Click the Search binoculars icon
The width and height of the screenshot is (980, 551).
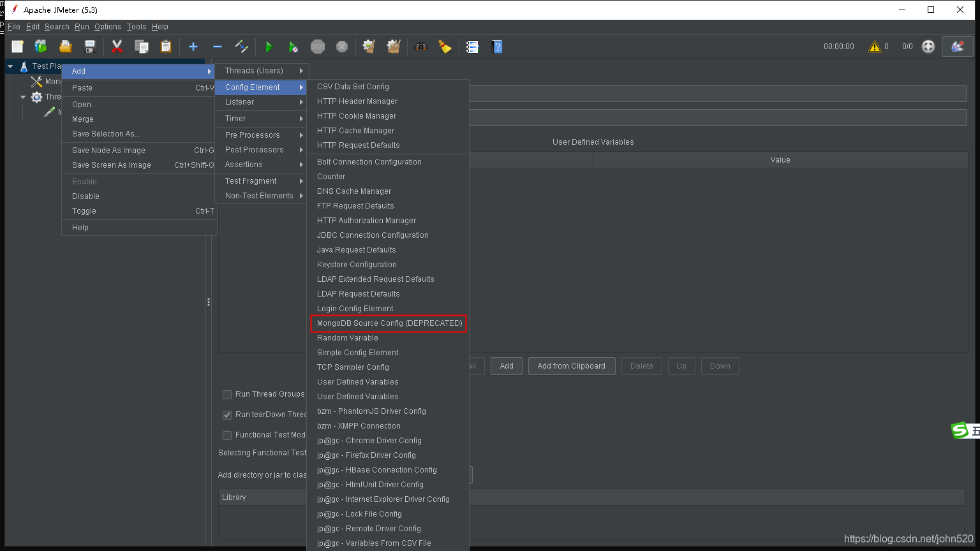point(420,47)
